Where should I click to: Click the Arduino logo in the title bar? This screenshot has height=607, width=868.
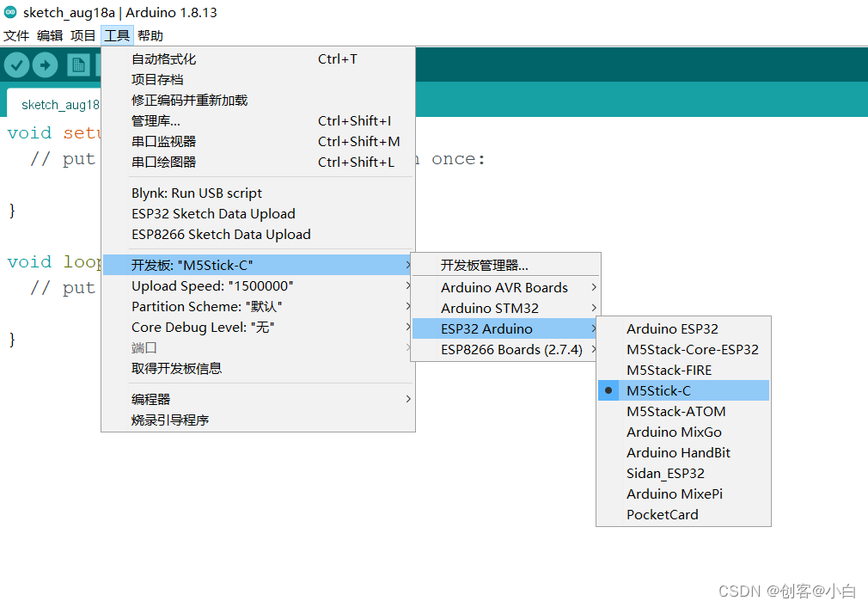pos(9,12)
